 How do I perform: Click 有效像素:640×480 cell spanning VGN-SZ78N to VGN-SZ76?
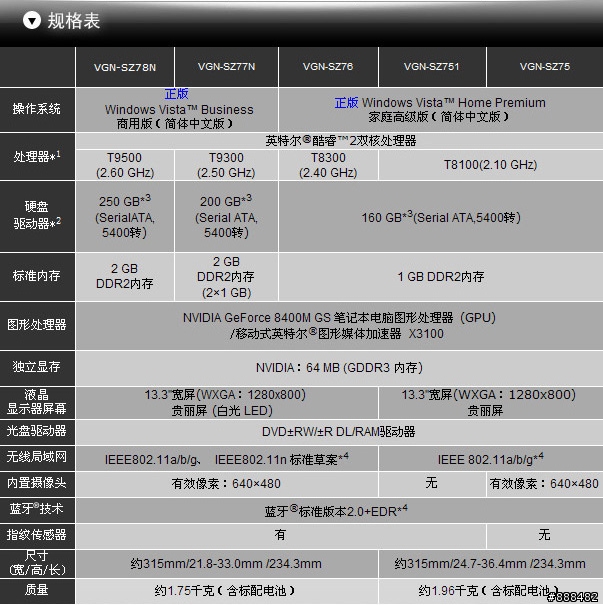click(x=227, y=484)
